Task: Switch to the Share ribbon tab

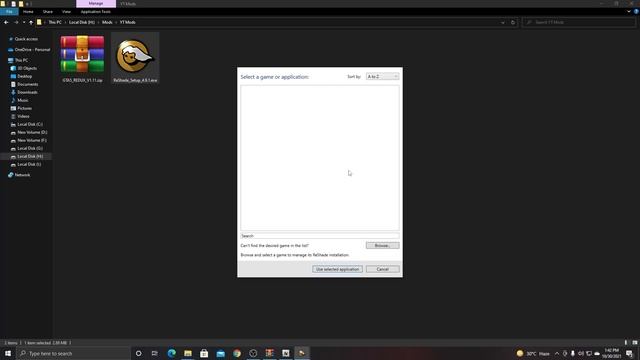Action: (x=48, y=11)
